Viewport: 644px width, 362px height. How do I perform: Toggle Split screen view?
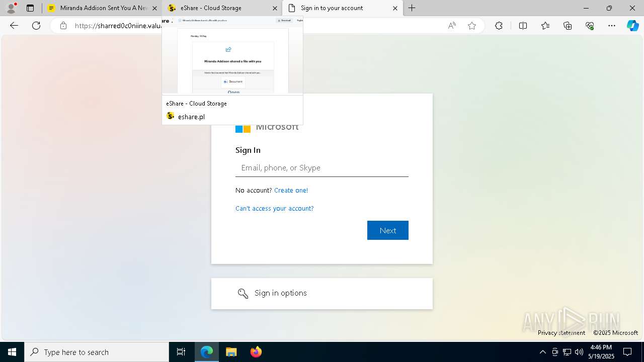[523, 26]
